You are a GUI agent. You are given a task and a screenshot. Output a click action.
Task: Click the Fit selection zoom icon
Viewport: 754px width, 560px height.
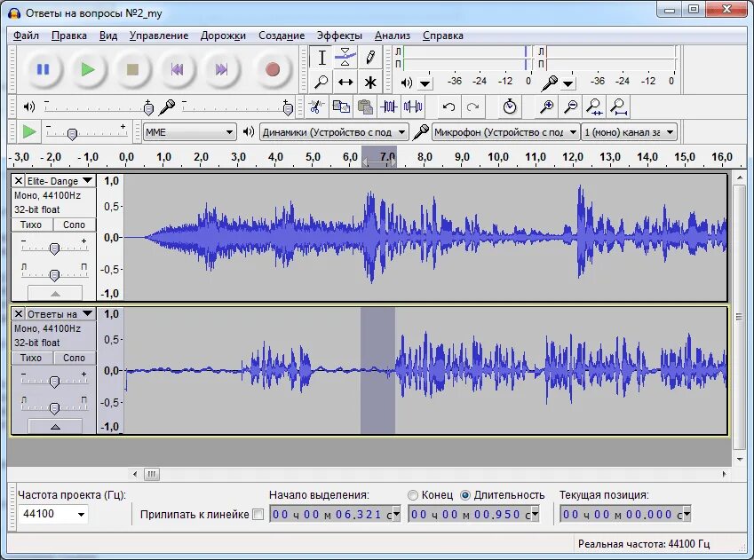(x=595, y=106)
